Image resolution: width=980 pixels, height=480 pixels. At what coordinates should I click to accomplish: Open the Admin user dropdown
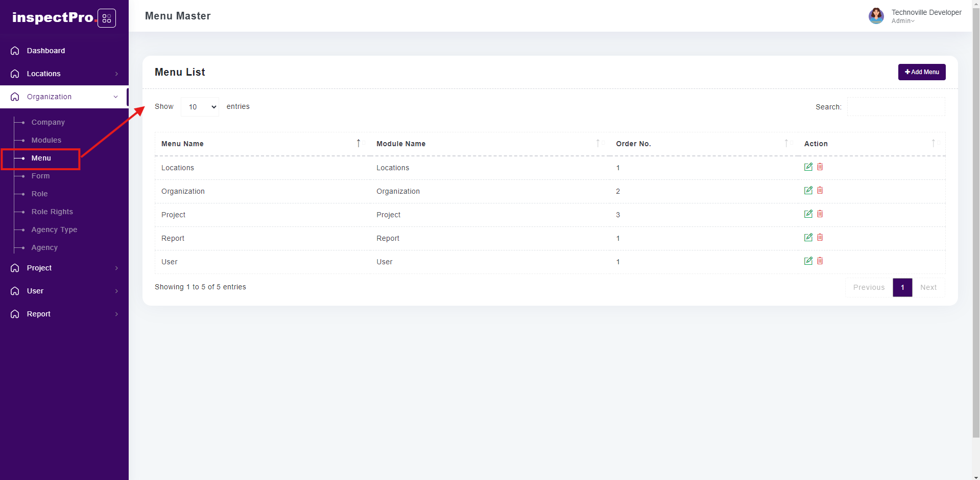(x=903, y=21)
